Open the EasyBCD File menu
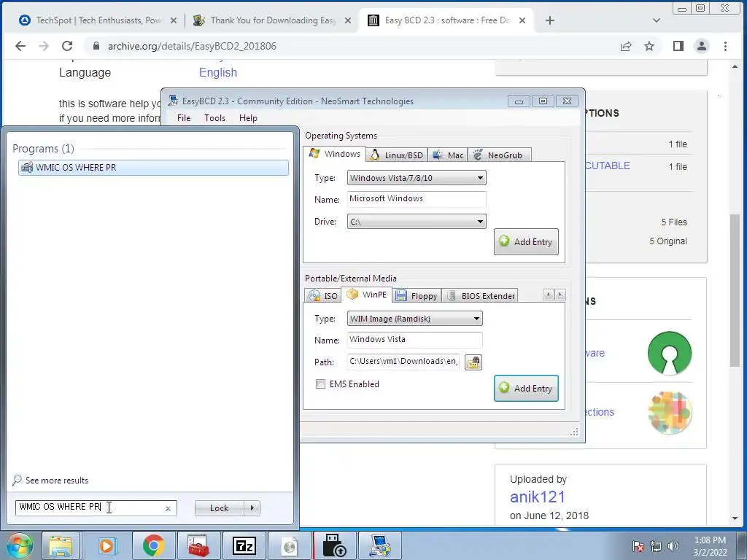This screenshot has width=747, height=560. coord(183,117)
